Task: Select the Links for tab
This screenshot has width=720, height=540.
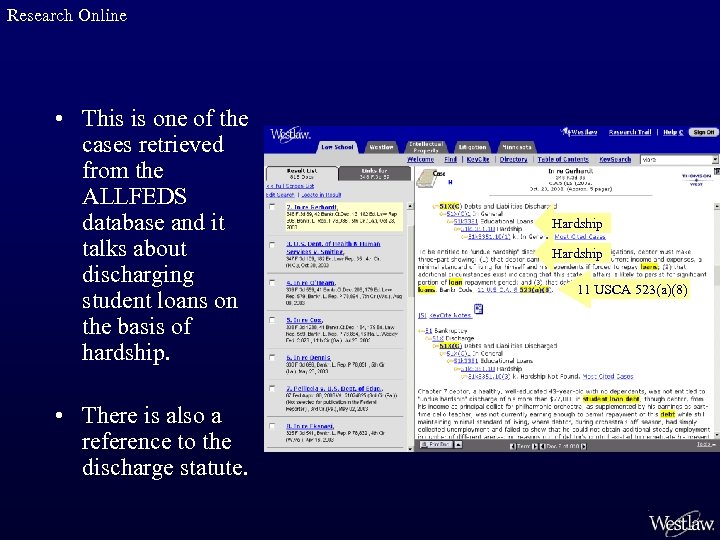Action: pos(375,174)
